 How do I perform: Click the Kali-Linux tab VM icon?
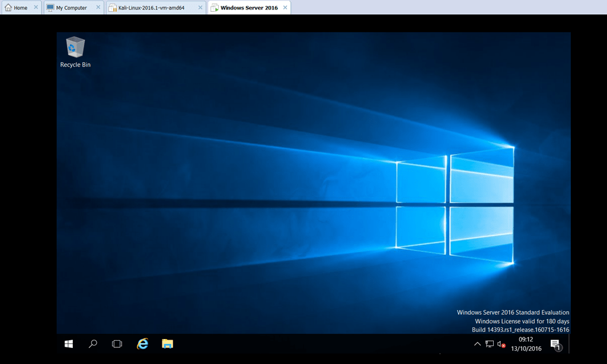(112, 8)
